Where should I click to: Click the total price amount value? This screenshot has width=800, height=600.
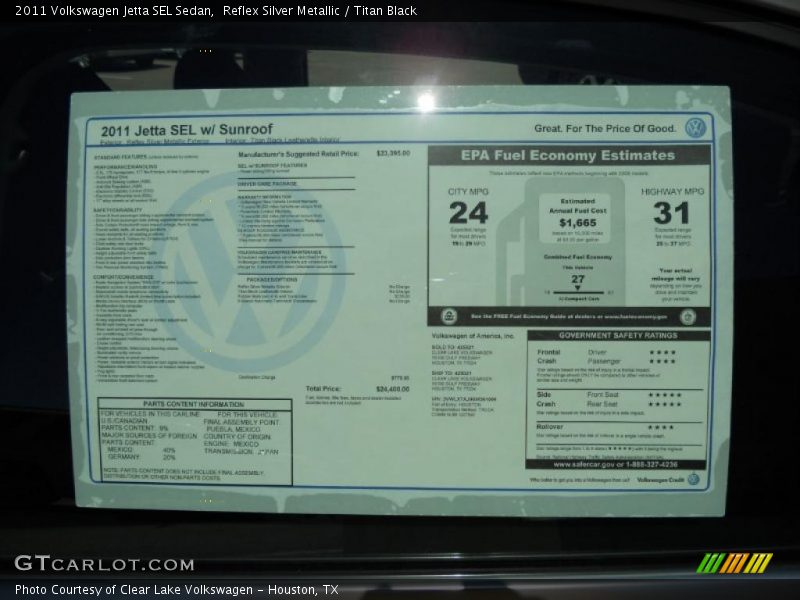click(392, 389)
